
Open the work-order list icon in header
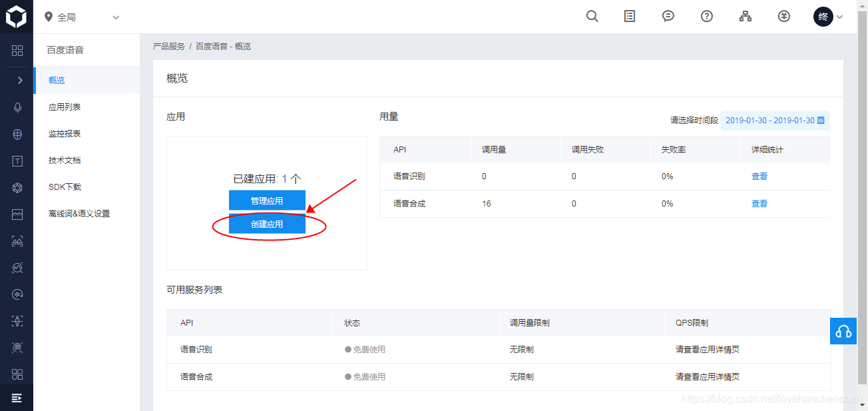[630, 17]
